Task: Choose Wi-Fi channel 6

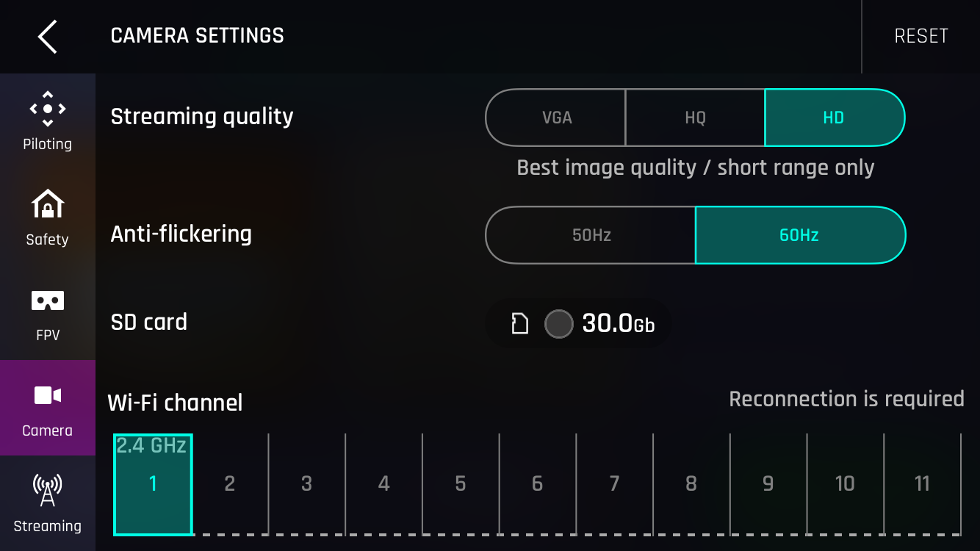Action: tap(537, 483)
